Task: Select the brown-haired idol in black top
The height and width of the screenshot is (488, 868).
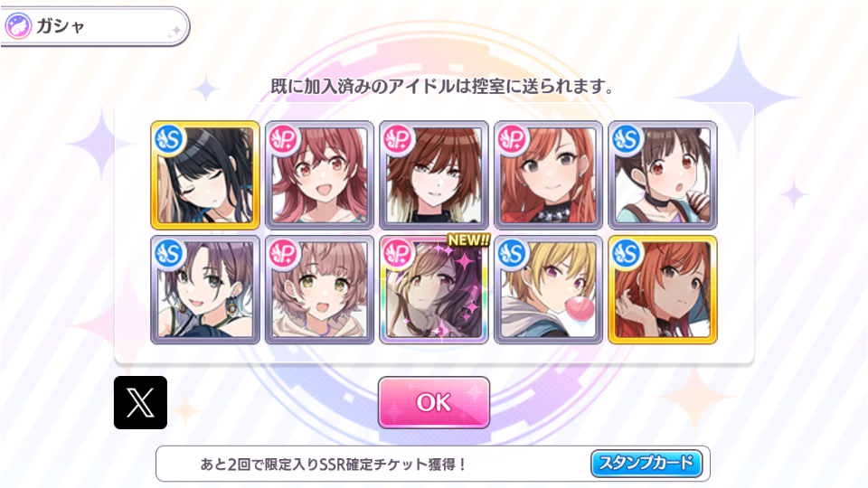Action: 433,174
